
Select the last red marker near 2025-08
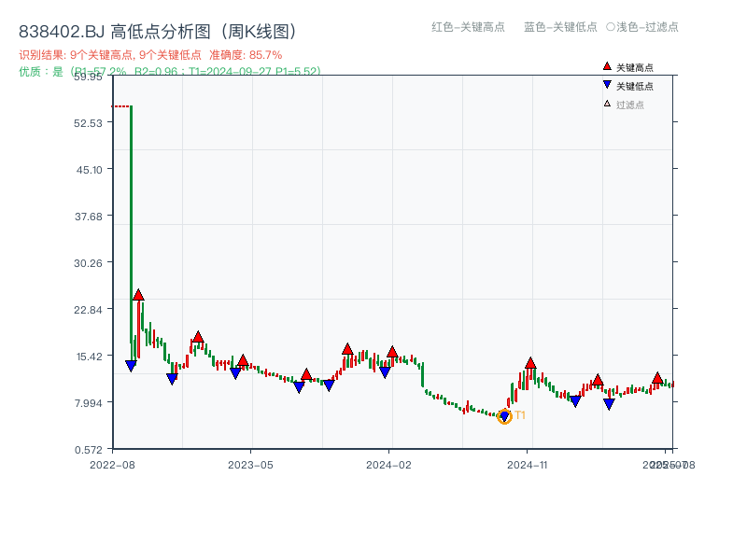point(658,378)
